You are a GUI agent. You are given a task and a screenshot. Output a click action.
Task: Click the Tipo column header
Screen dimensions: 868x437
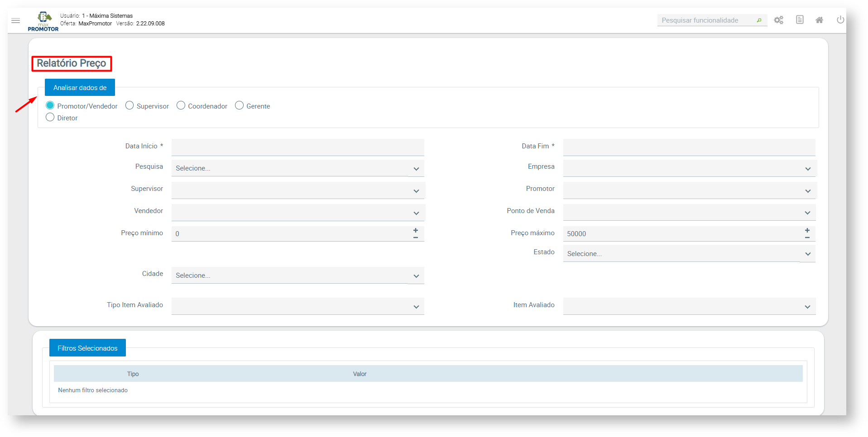pos(133,374)
